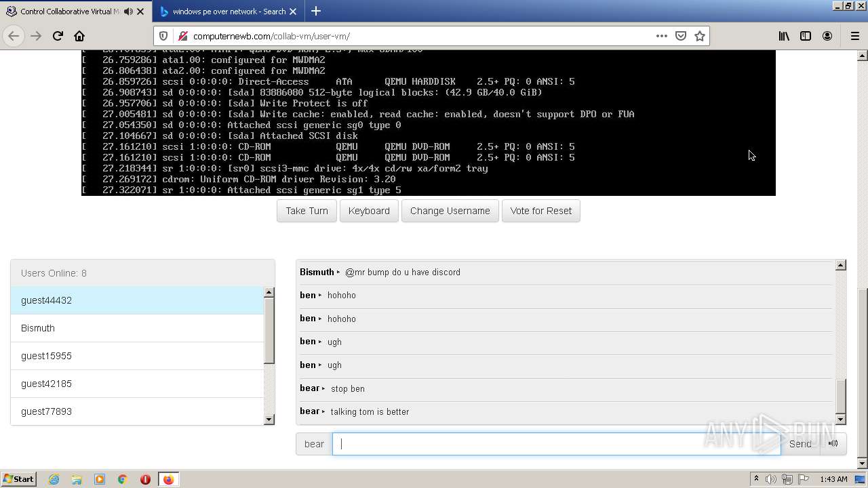Open the on-screen Keyboard
This screenshot has height=488, width=868.
coord(369,211)
